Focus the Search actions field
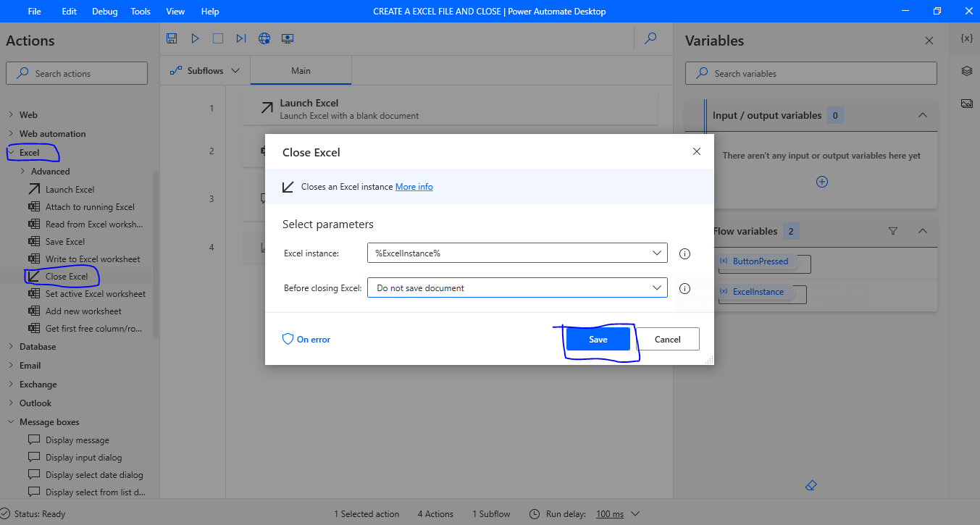The height and width of the screenshot is (525, 980). 77,73
